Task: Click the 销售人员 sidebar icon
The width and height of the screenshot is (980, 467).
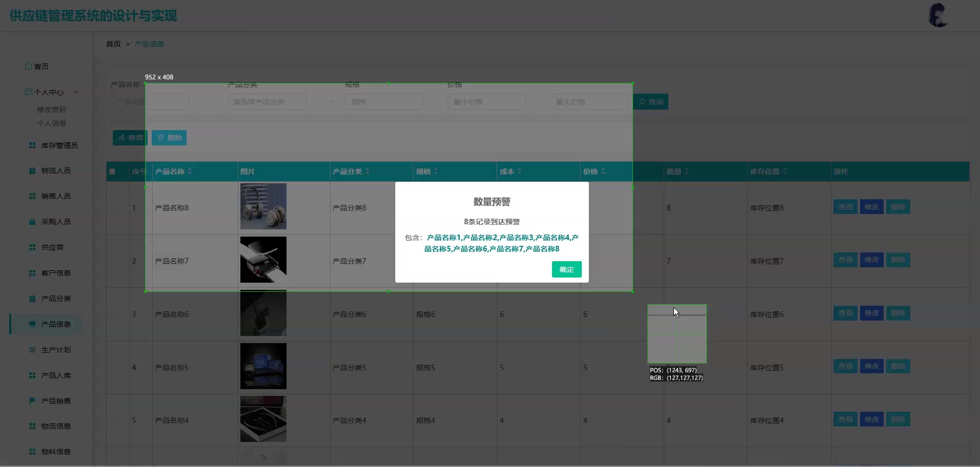Action: pos(32,196)
